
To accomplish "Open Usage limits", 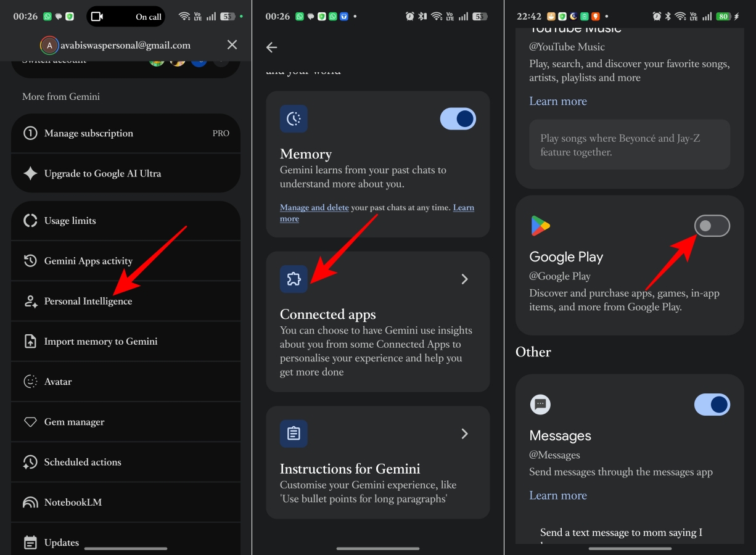I will (x=126, y=221).
